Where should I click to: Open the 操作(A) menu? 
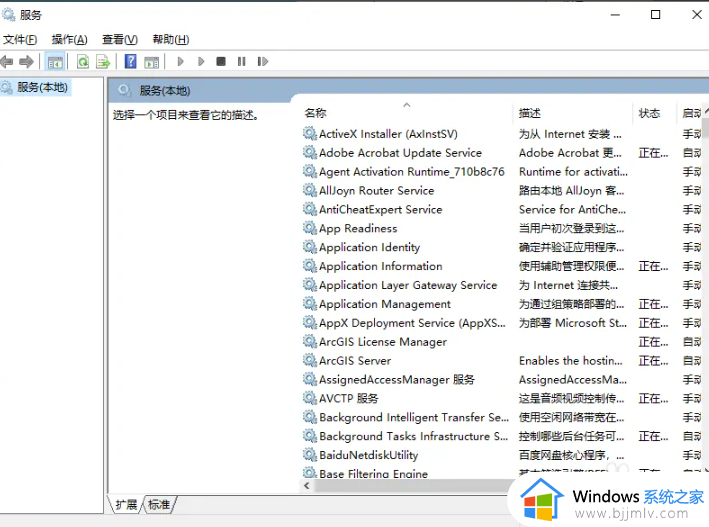[69, 40]
